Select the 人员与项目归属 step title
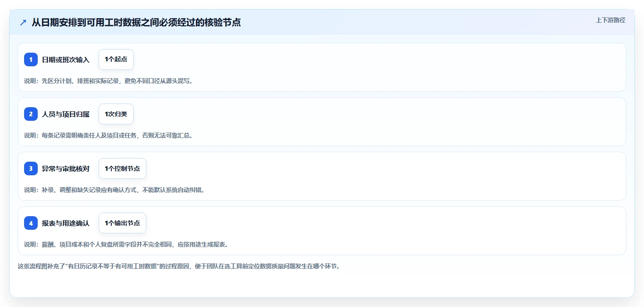 coord(66,114)
